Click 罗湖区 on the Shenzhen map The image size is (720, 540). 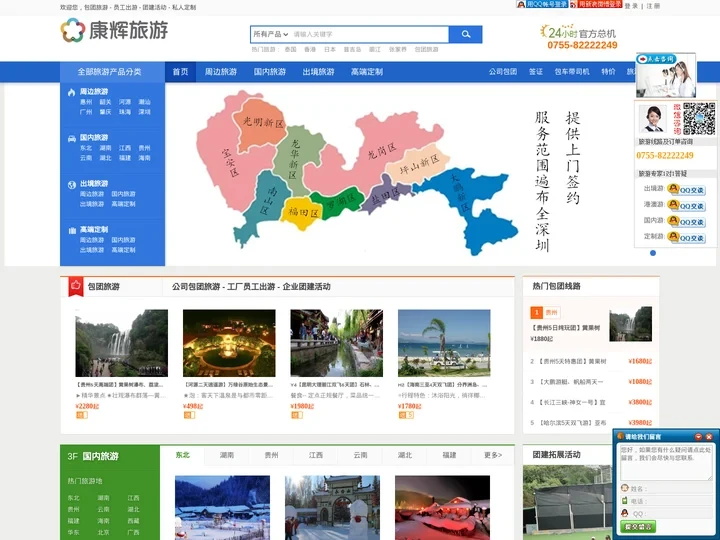339,201
